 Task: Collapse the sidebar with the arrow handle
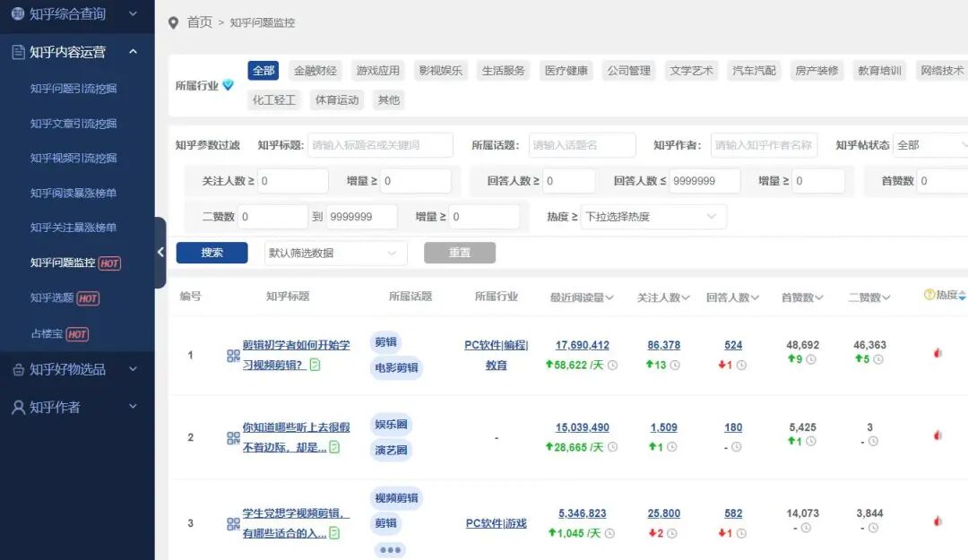pos(160,252)
